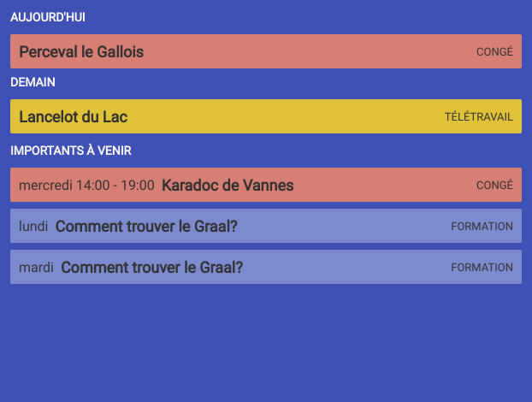Click the CONGÉ tag on Karadoc's row

coord(494,186)
